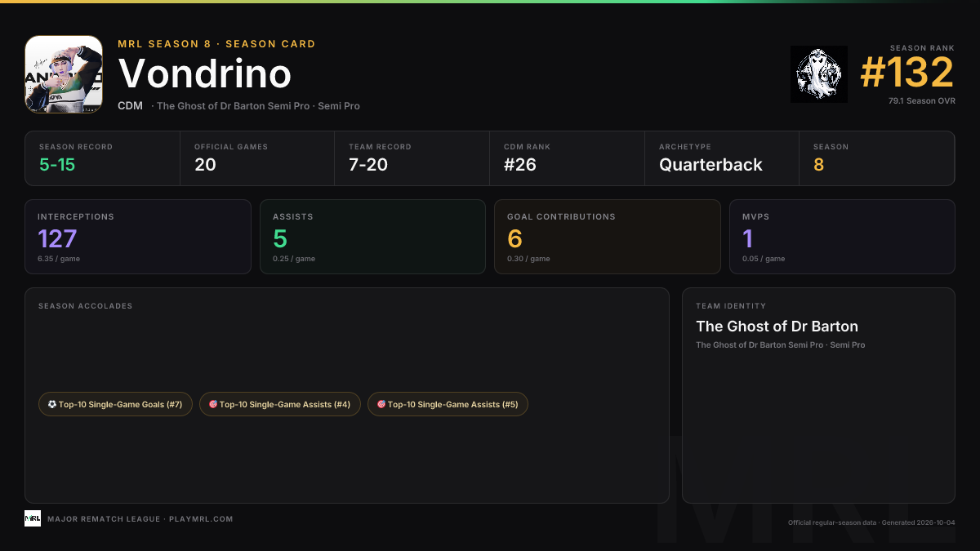Click the Quarterback archetype value
Image resolution: width=980 pixels, height=551 pixels.
point(710,165)
